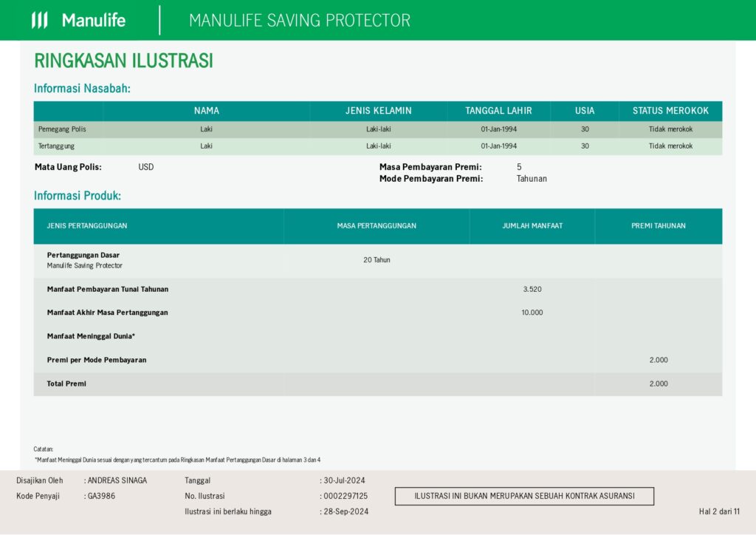Viewport: 756px width, 535px height.
Task: Select the Pemegang Polis row label
Action: coord(62,129)
